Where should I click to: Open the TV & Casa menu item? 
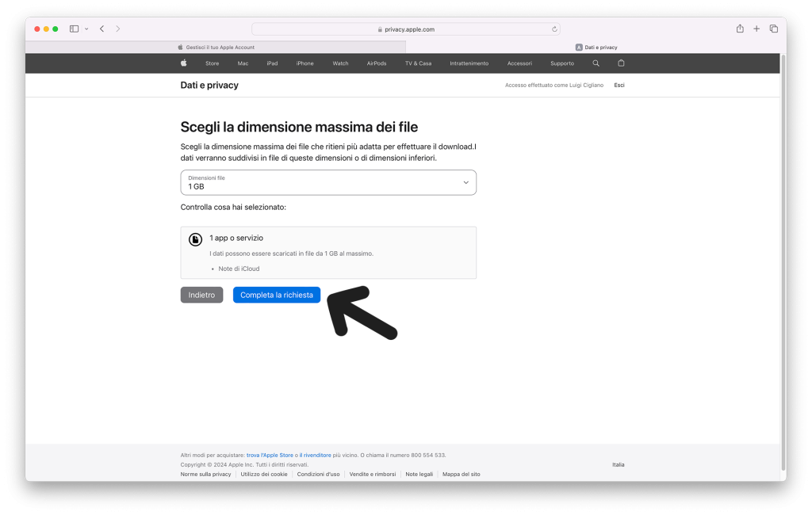click(418, 63)
